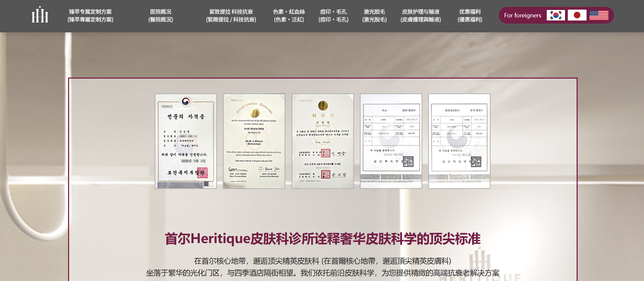Open the 臻萃专属定制方案 menu
The image size is (644, 281).
[x=90, y=16]
